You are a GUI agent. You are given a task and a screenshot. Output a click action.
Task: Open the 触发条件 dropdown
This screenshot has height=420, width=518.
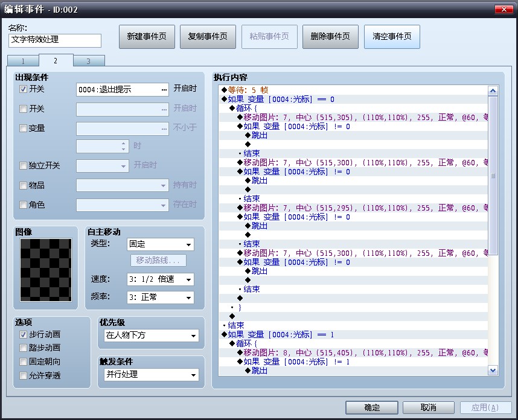(152, 375)
